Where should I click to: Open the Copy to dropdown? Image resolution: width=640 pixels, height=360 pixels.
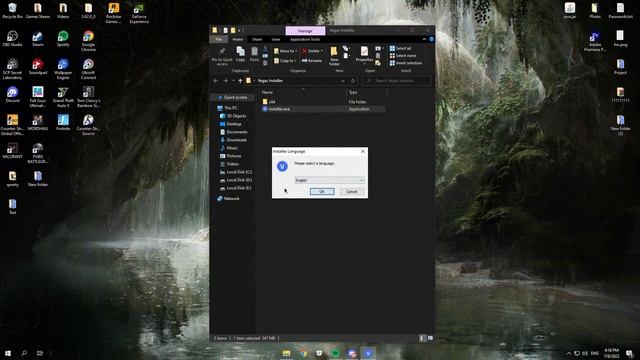285,60
